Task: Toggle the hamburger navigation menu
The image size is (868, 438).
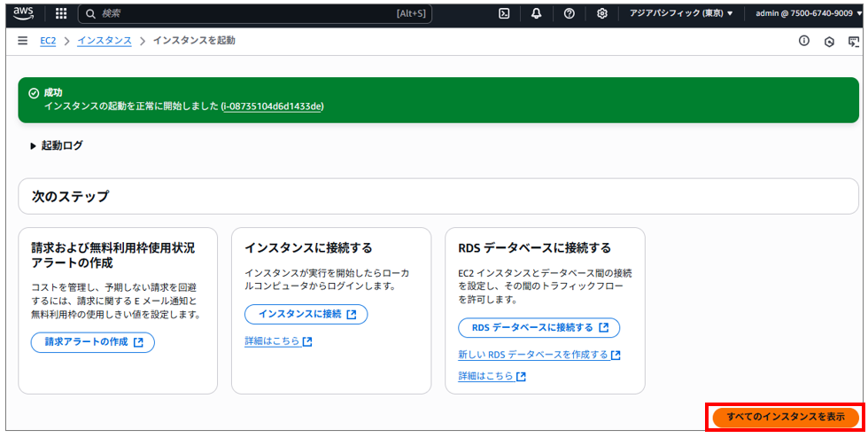Action: click(23, 41)
